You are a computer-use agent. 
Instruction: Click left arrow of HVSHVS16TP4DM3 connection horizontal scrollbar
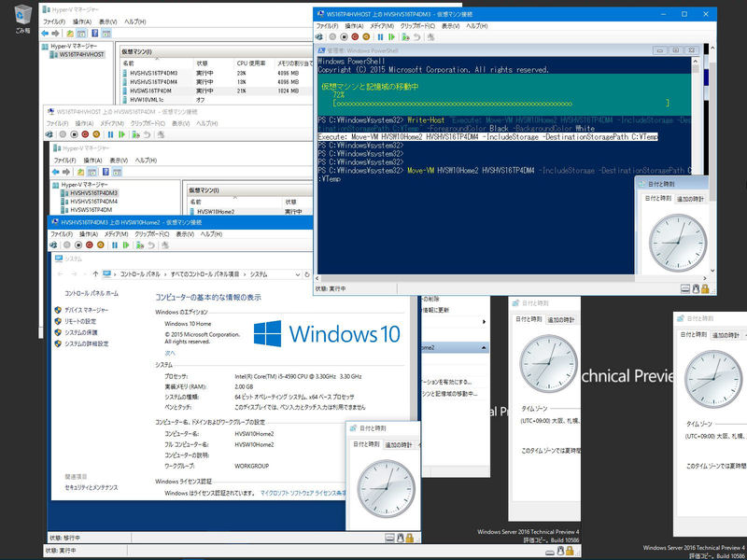coord(317,278)
